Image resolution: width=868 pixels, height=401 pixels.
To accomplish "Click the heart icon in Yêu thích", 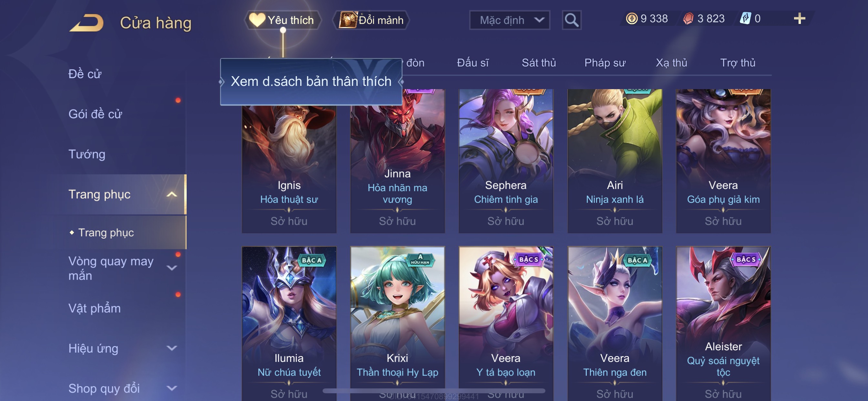I will [x=257, y=20].
